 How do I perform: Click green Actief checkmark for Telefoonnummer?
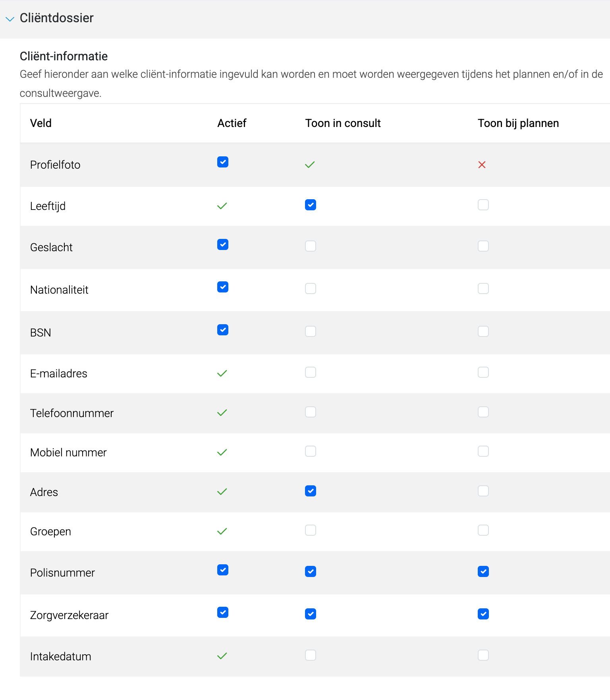click(x=222, y=413)
